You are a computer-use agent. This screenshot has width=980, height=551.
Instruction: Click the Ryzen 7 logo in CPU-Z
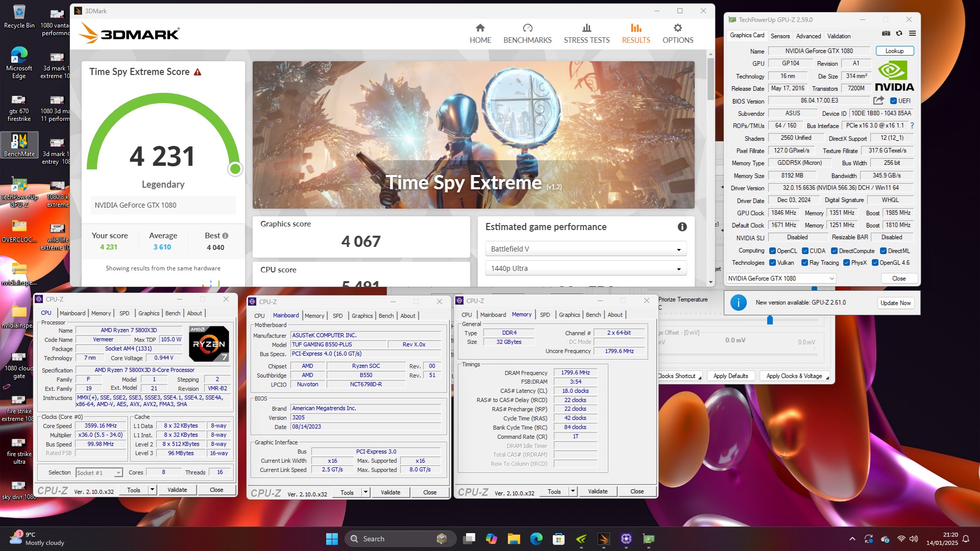click(x=209, y=344)
